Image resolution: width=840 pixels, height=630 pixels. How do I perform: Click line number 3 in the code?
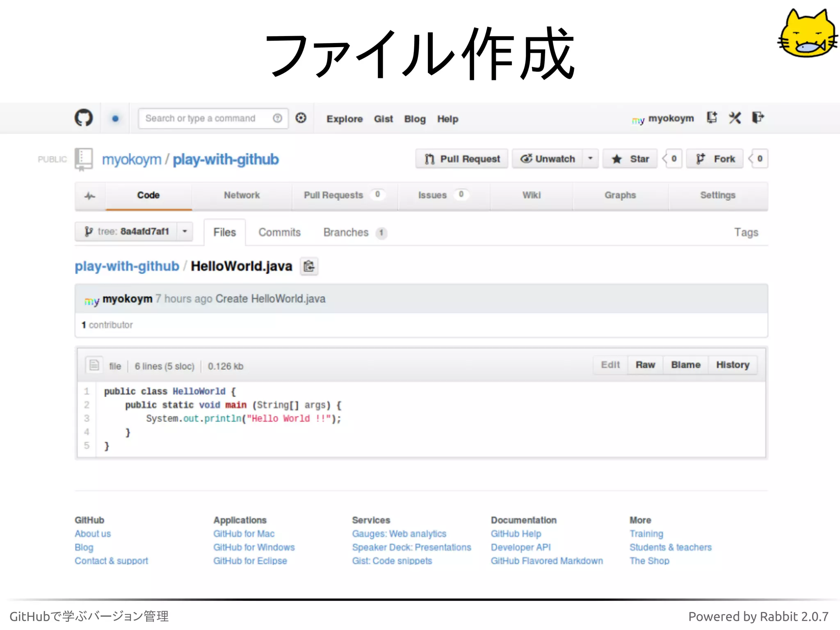pyautogui.click(x=87, y=418)
